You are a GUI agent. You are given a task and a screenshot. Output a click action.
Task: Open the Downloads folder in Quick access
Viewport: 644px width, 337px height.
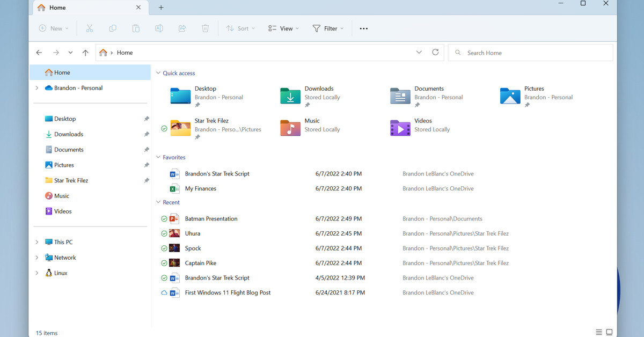290,96
